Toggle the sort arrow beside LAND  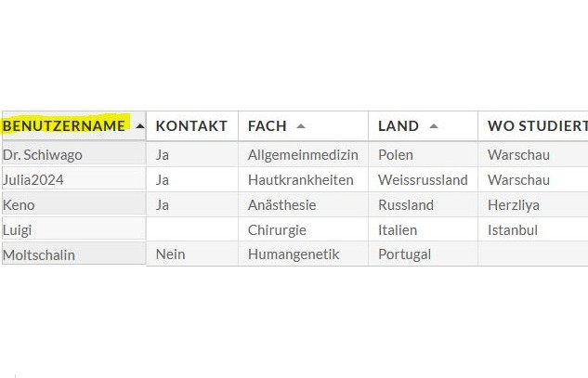434,126
